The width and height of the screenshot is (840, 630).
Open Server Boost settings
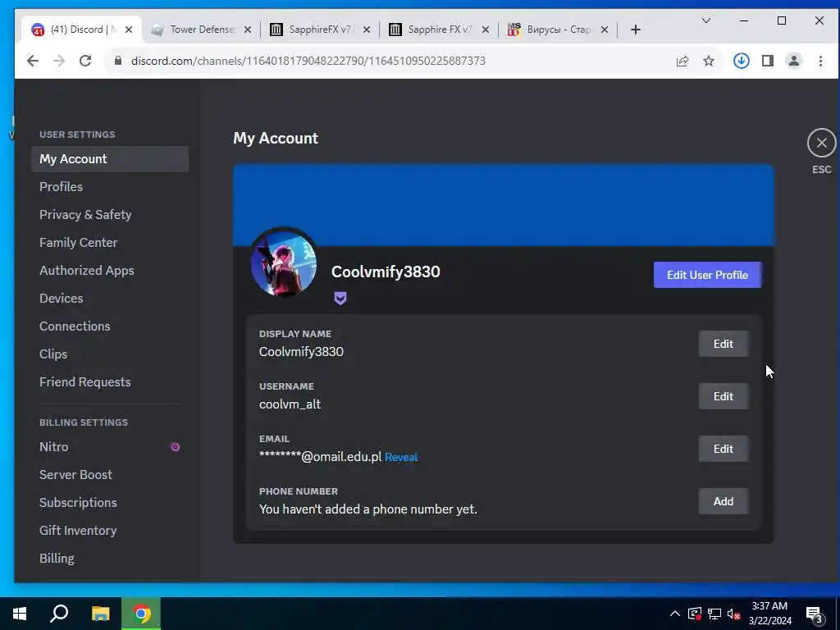coord(110,475)
